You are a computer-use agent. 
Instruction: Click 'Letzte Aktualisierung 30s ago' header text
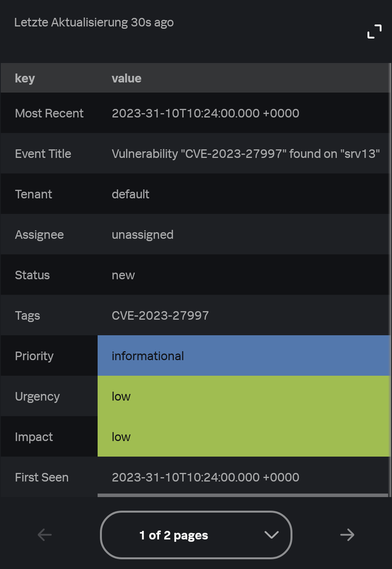click(x=94, y=22)
